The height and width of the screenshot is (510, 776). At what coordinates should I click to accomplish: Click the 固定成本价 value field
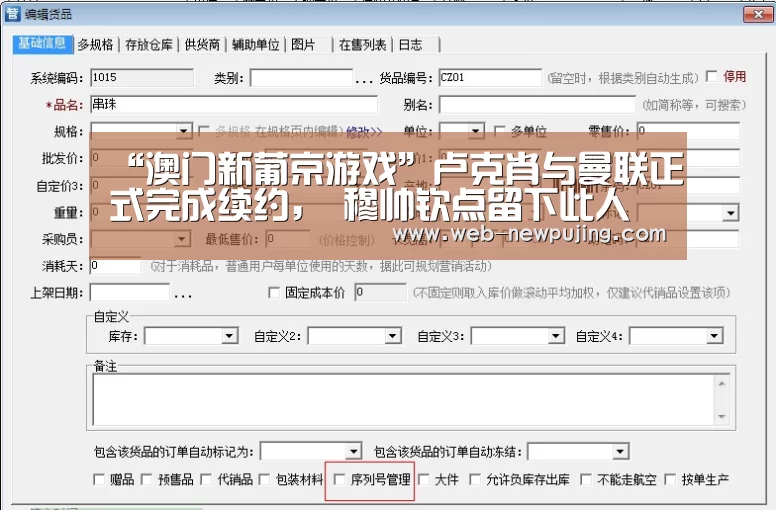pyautogui.click(x=381, y=292)
